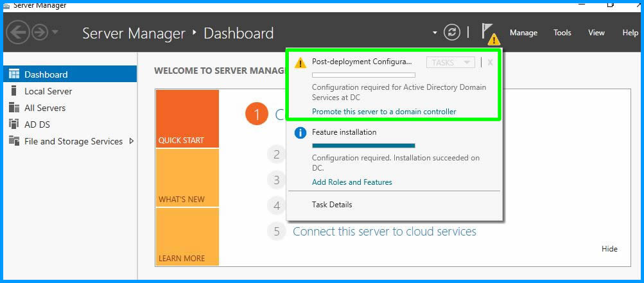Click Promote this server to a domain controller
Screen dimensions: 644x283
[384, 112]
